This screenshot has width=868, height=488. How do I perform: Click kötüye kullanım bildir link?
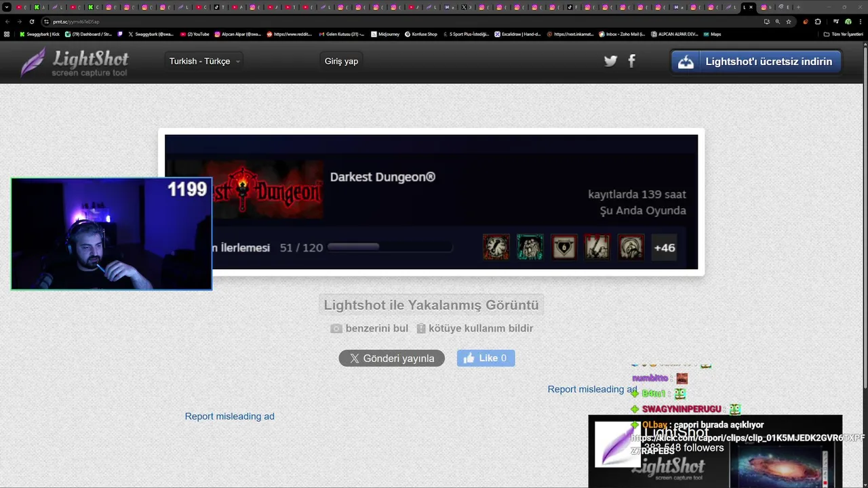(x=475, y=328)
